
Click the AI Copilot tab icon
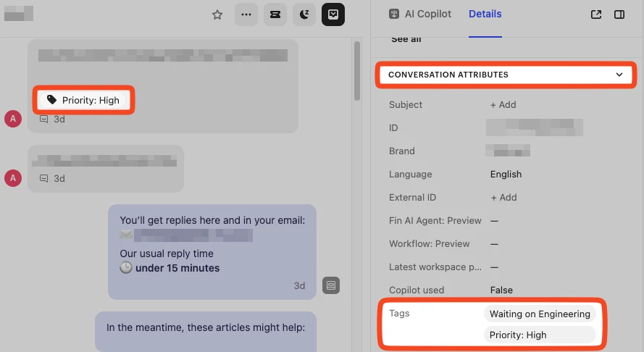pyautogui.click(x=394, y=14)
